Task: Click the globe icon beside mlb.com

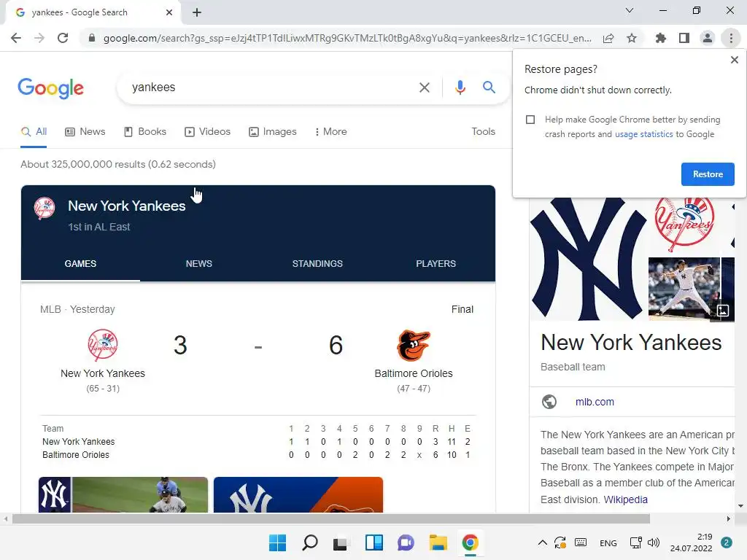Action: 549,402
